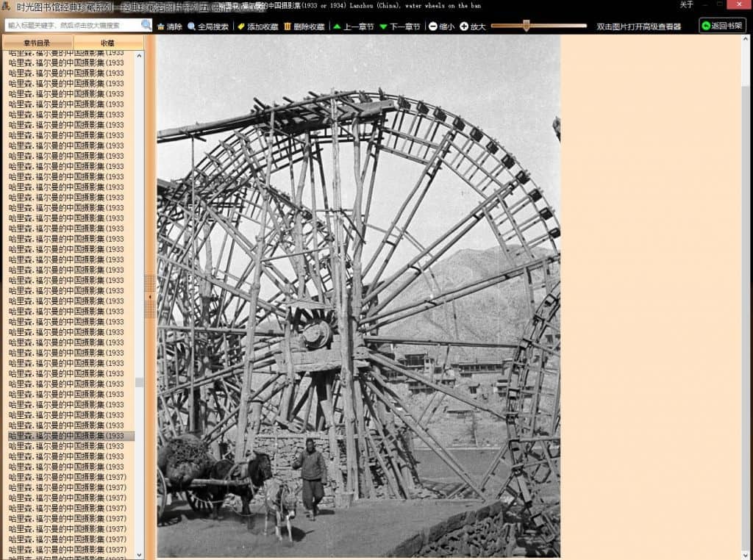Screen dimensions: 753x560
Task: Switch to the 收藏 favorites tab
Action: (107, 43)
